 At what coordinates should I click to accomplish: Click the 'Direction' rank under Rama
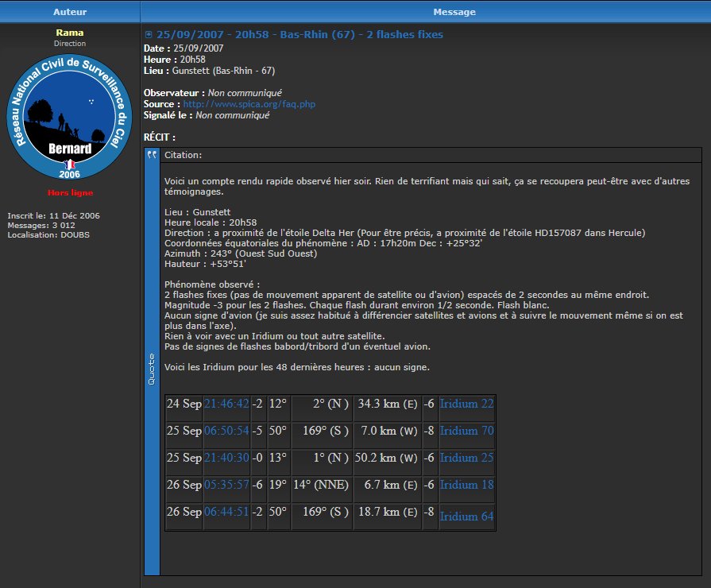(69, 44)
